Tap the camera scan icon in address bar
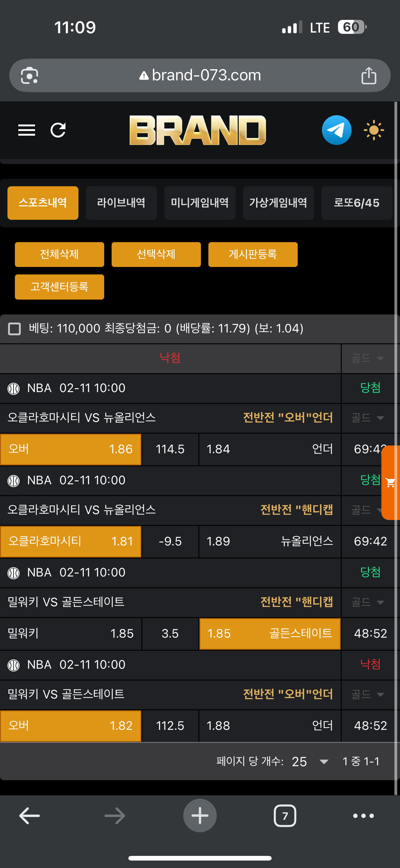The height and width of the screenshot is (868, 400). pyautogui.click(x=30, y=75)
